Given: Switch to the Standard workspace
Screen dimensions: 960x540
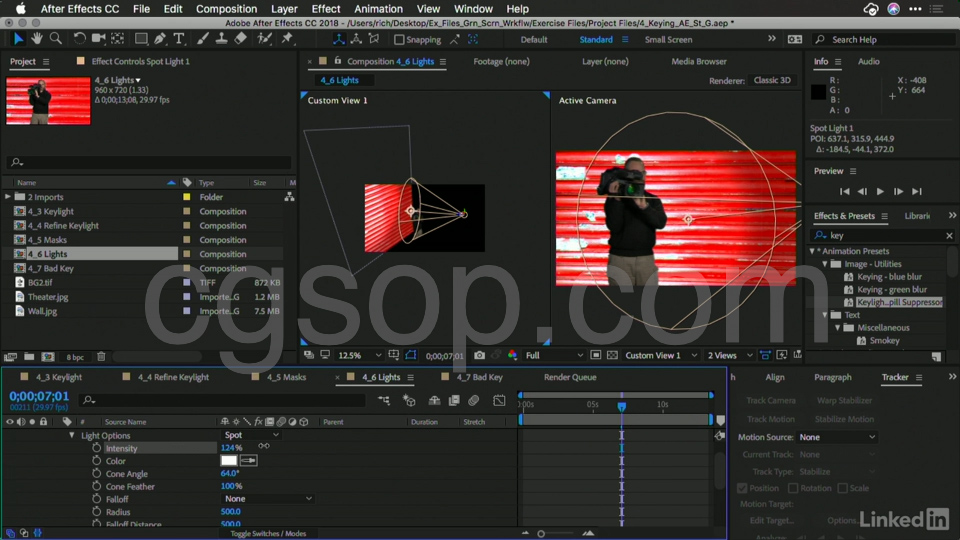Looking at the screenshot, I should pos(596,39).
